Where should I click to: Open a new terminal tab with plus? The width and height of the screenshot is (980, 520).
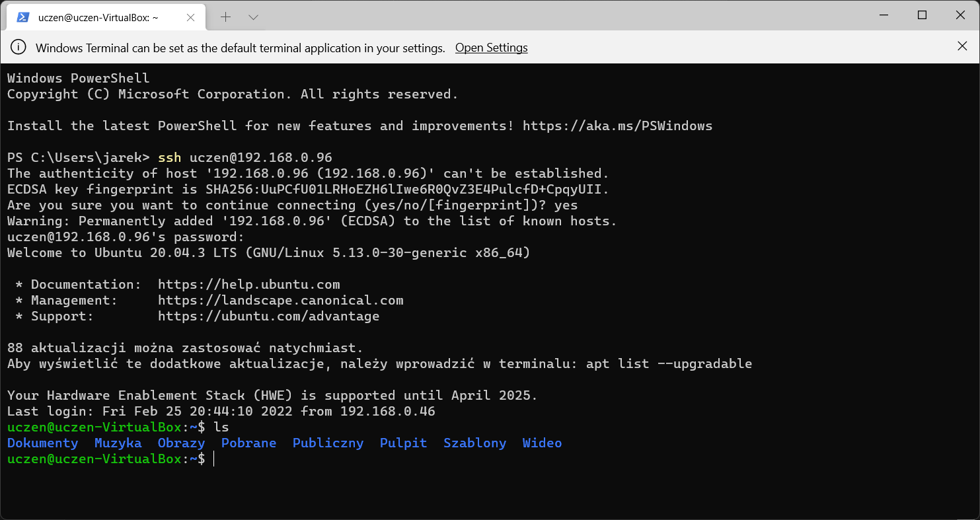pyautogui.click(x=226, y=17)
